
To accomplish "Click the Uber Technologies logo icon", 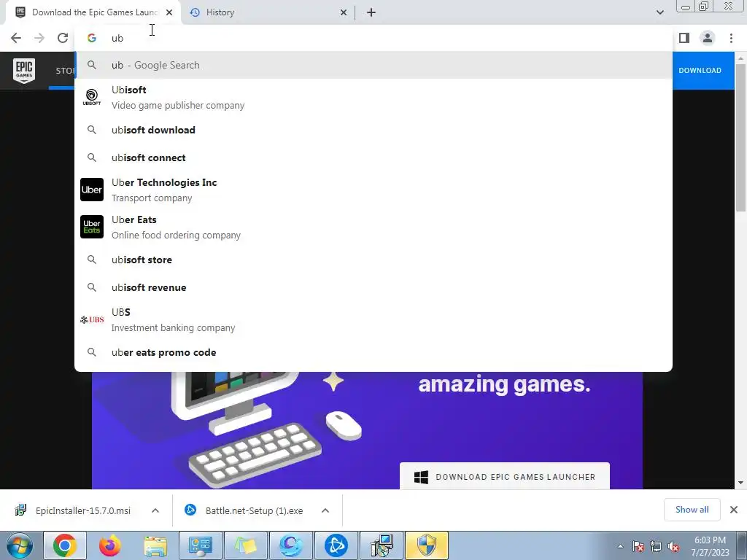I will pos(92,190).
